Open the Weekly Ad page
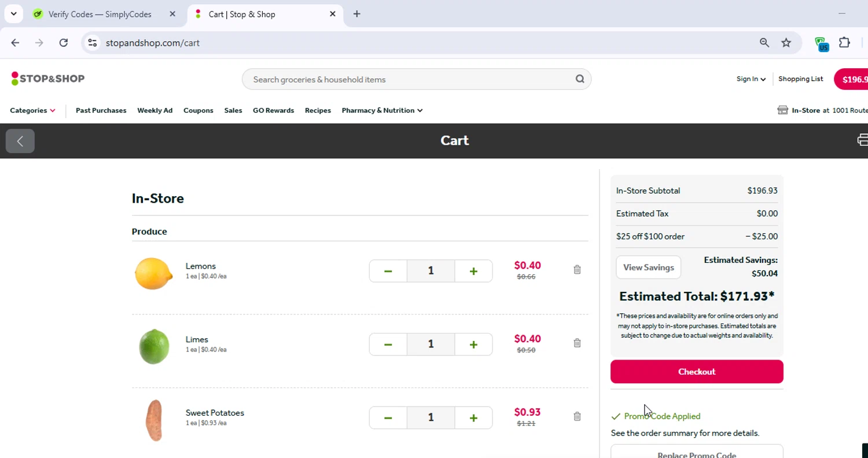Viewport: 868px width, 458px height. click(x=155, y=111)
